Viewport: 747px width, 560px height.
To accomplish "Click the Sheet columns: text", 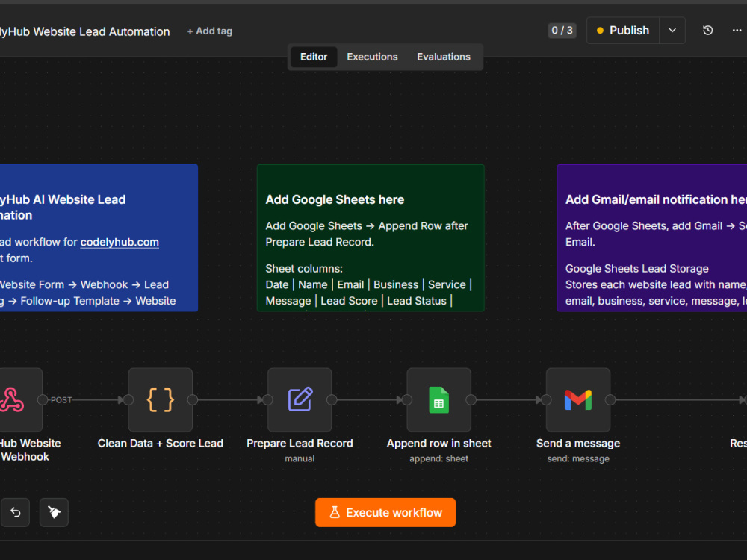I will 304,269.
